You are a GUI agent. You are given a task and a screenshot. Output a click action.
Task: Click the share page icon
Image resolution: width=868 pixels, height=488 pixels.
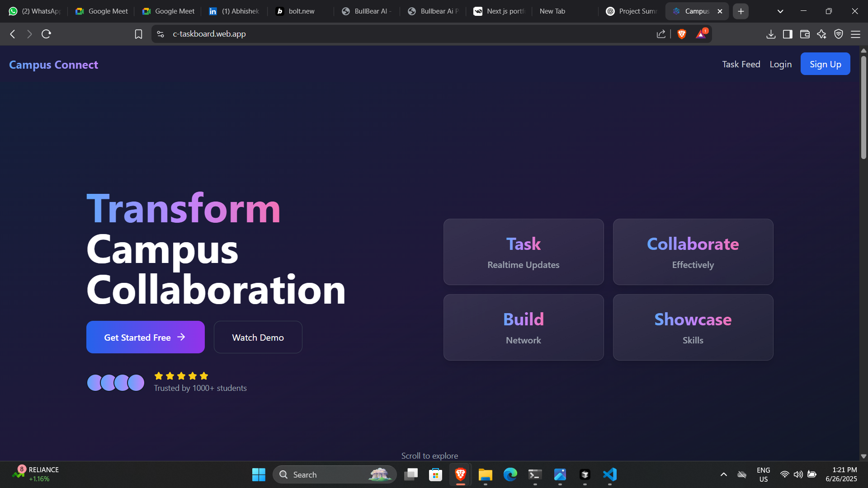(661, 34)
